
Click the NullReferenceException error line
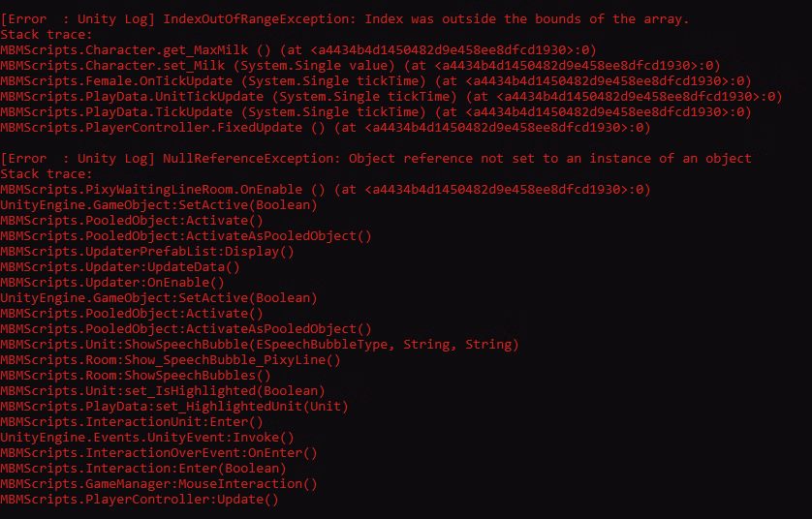pyautogui.click(x=376, y=158)
